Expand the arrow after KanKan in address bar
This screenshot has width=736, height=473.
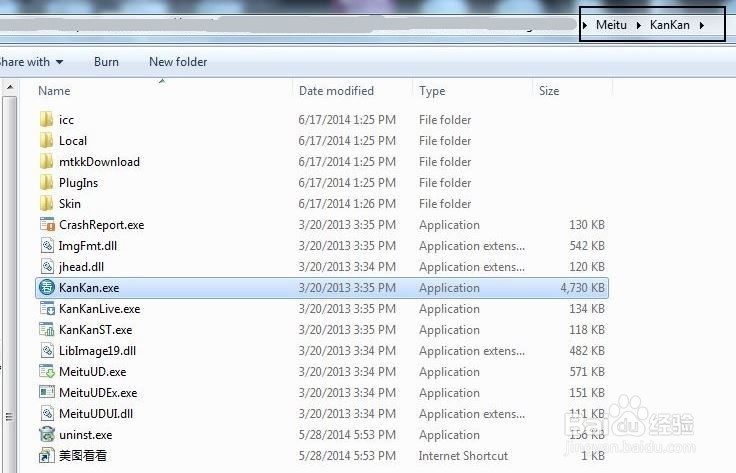click(702, 25)
